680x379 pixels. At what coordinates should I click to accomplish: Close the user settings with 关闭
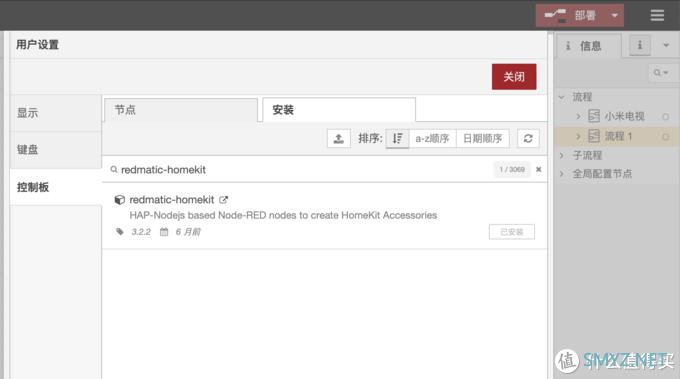(x=514, y=77)
